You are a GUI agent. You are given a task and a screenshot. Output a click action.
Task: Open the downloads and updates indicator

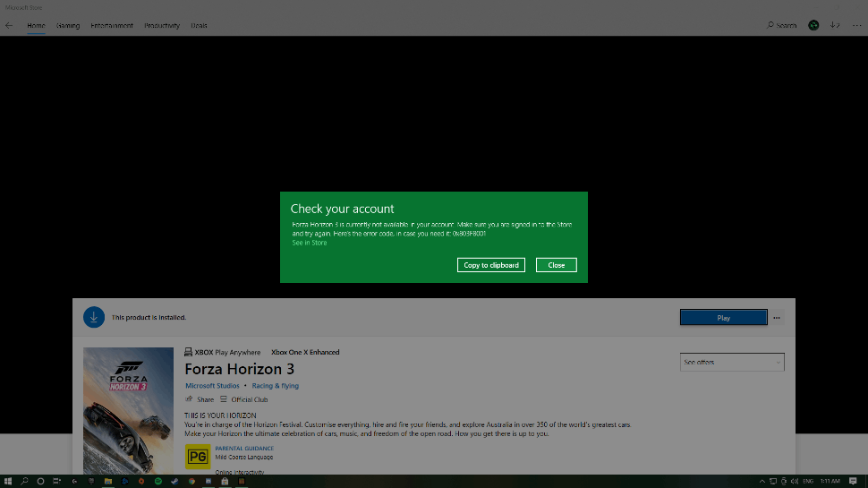click(x=835, y=25)
